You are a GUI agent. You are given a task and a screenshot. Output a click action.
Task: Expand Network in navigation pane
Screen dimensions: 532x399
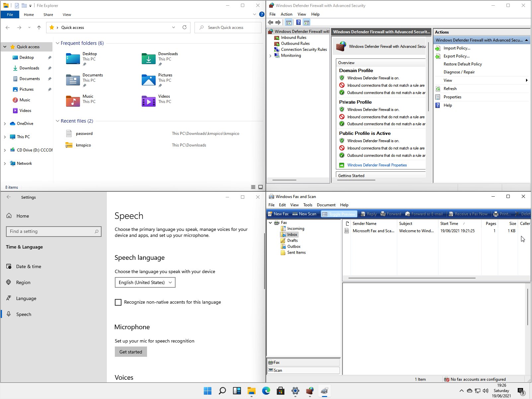click(5, 163)
